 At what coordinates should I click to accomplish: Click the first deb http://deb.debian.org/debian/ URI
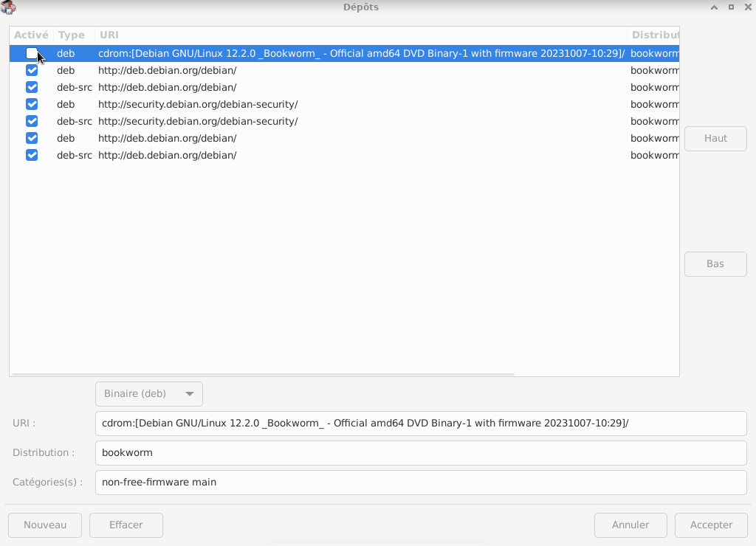[168, 70]
